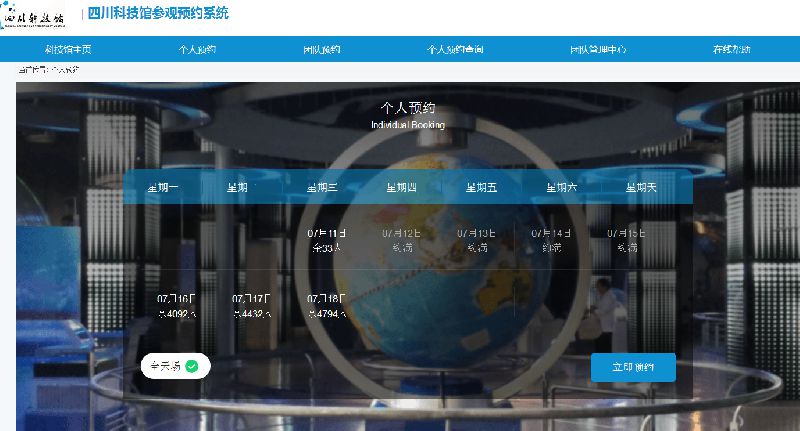
Task: Open the last navigation tab 在线咨询
Action: (x=730, y=49)
